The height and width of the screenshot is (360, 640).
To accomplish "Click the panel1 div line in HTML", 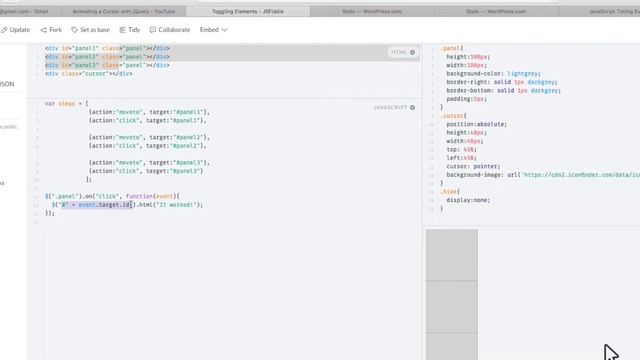I will click(x=107, y=48).
